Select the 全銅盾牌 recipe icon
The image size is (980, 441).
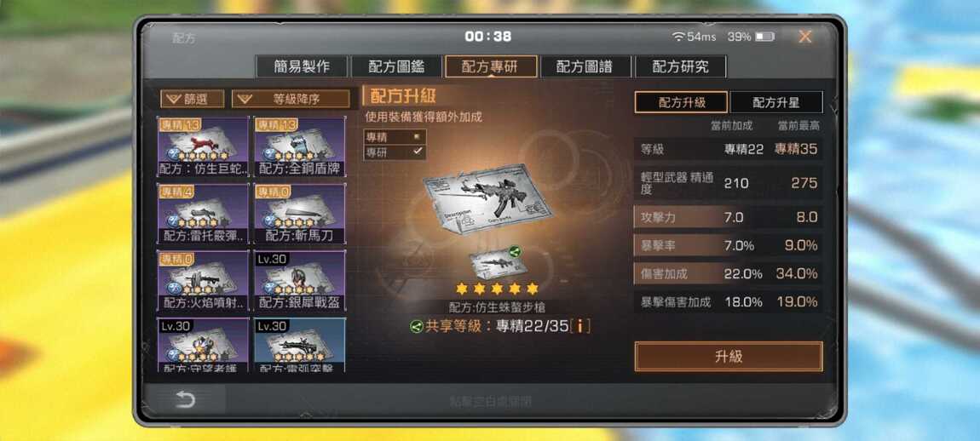click(x=300, y=146)
